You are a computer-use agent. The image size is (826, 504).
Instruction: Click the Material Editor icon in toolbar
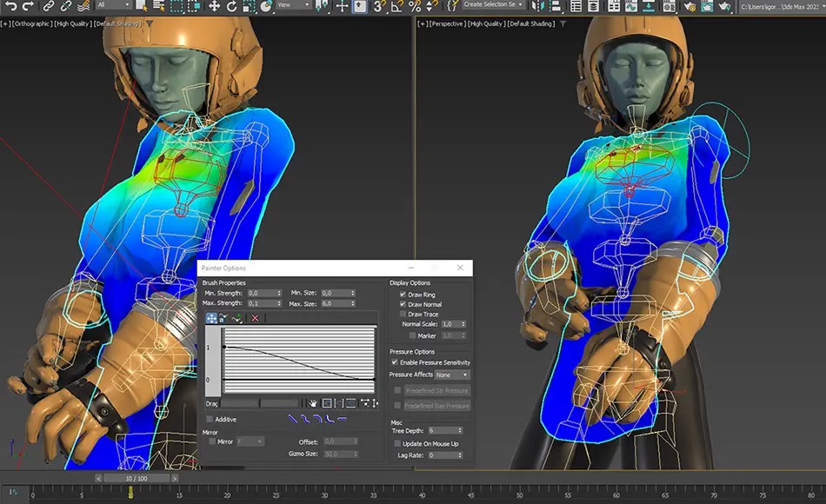669,6
